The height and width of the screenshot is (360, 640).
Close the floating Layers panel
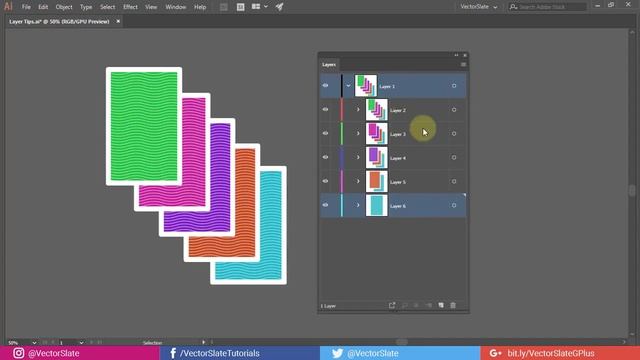tap(464, 55)
